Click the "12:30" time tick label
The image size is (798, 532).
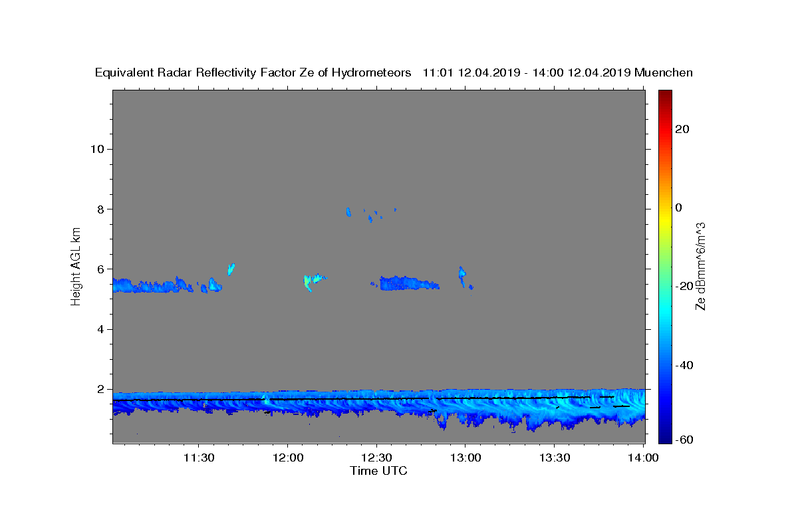(376, 458)
